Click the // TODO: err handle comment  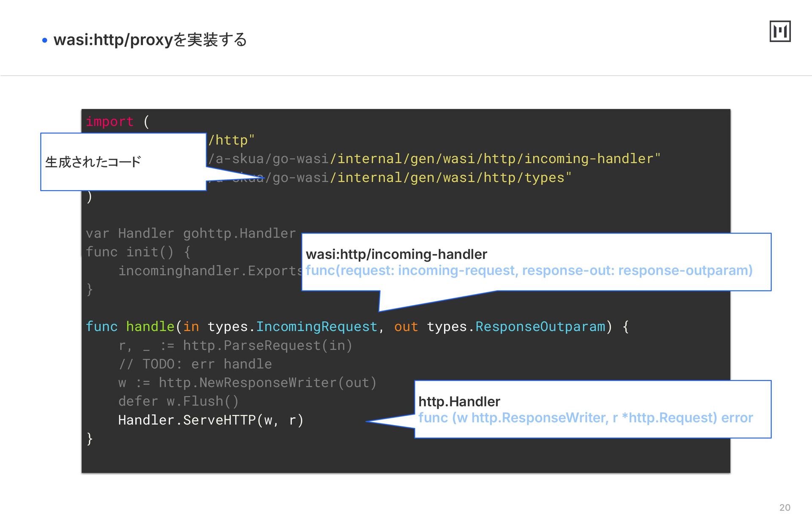coord(195,364)
